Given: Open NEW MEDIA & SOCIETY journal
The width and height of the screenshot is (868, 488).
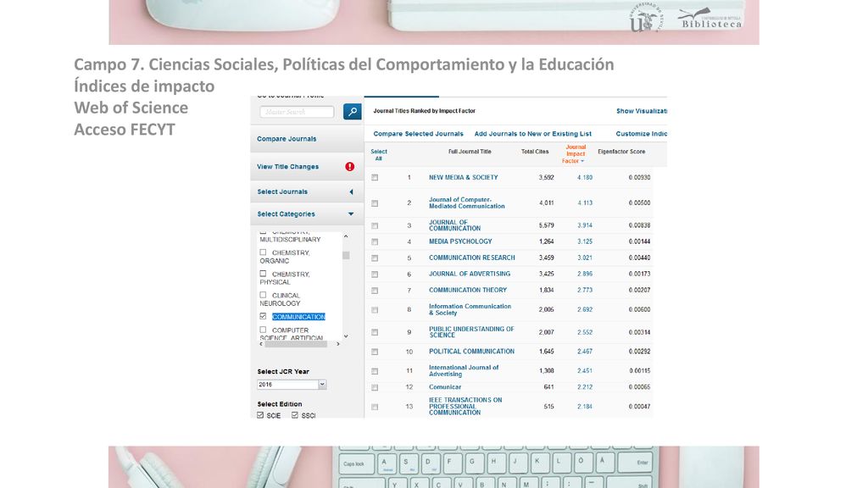Looking at the screenshot, I should coord(464,178).
